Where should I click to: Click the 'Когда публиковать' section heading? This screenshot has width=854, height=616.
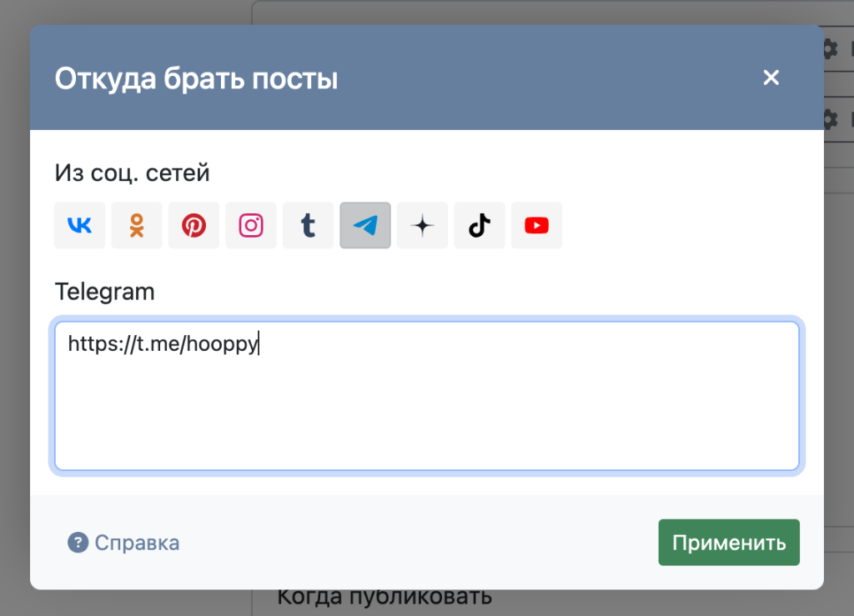click(384, 597)
